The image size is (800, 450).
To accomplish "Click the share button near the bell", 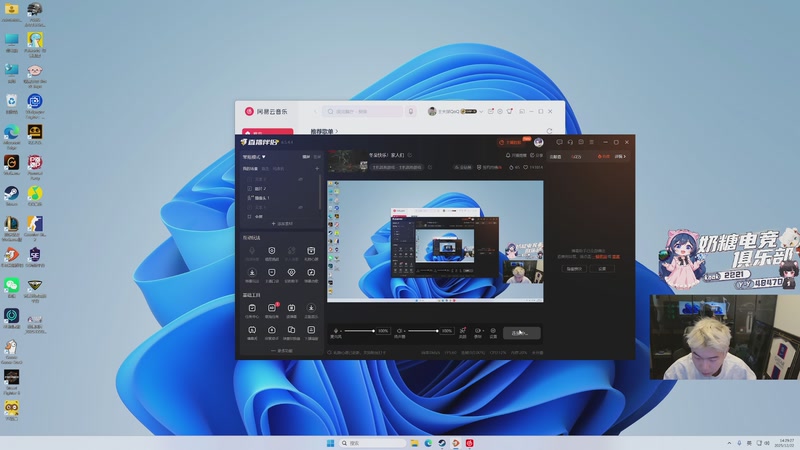I will tap(536, 155).
